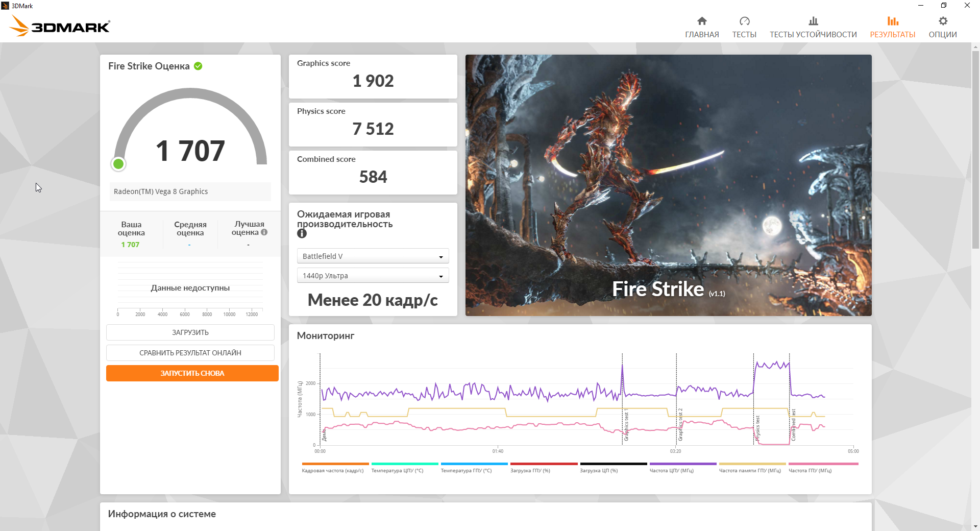980x531 pixels.
Task: Click the green dot on score gauge
Action: coord(118,164)
